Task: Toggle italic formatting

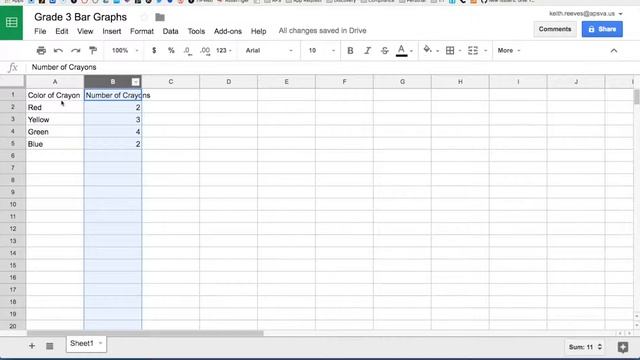Action: point(367,51)
